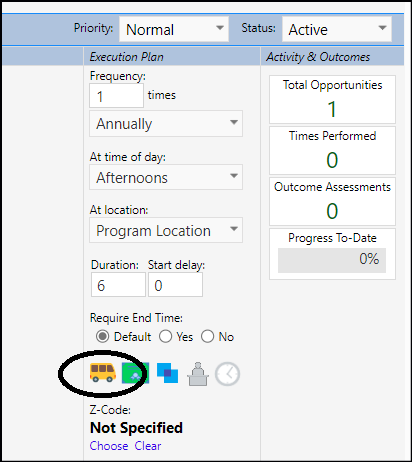The width and height of the screenshot is (412, 462).
Task: Open the Program Location dropdown
Action: tap(166, 230)
